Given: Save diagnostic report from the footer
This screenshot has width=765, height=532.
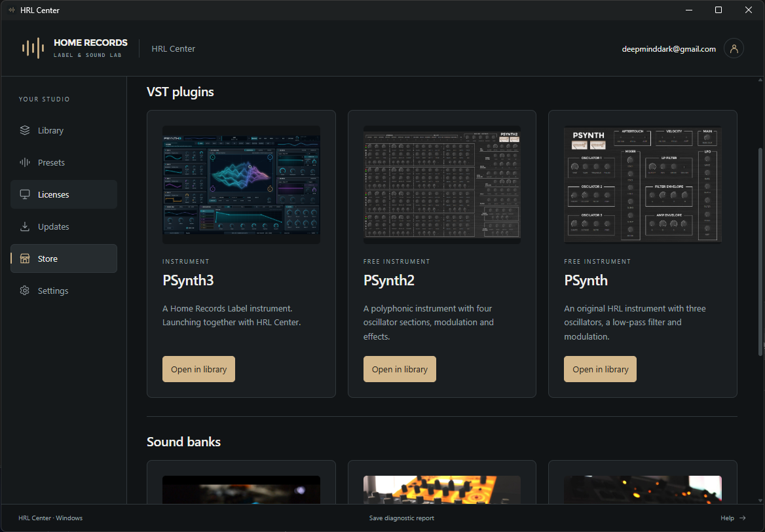Looking at the screenshot, I should [x=401, y=518].
